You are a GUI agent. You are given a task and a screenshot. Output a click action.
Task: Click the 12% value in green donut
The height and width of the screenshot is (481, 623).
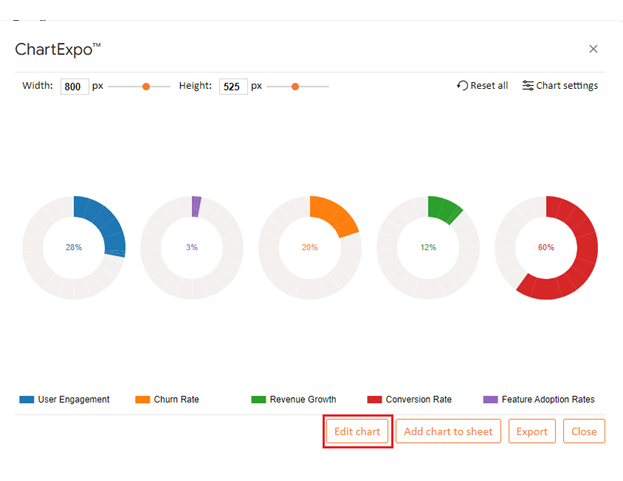tap(428, 247)
